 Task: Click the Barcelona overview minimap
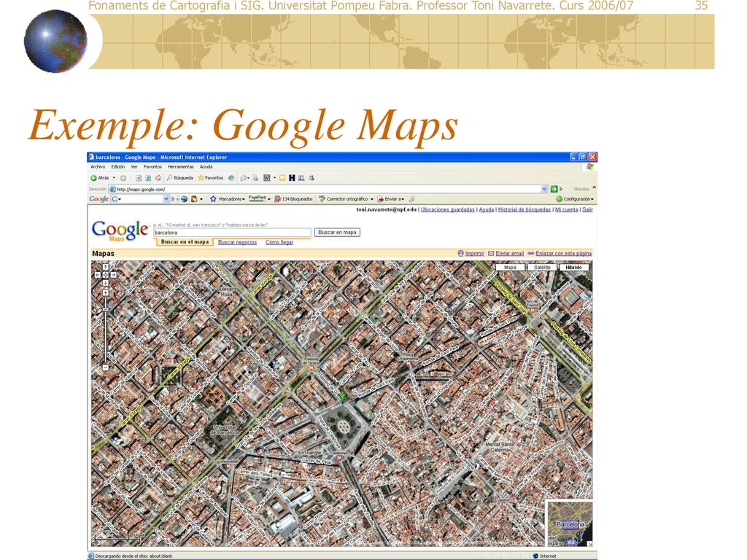[570, 524]
